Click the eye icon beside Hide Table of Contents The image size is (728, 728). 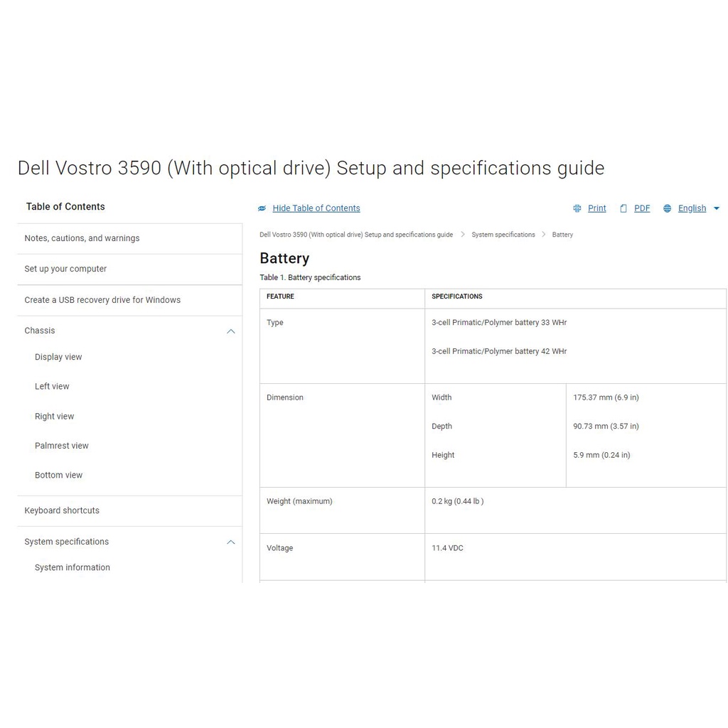pos(262,208)
